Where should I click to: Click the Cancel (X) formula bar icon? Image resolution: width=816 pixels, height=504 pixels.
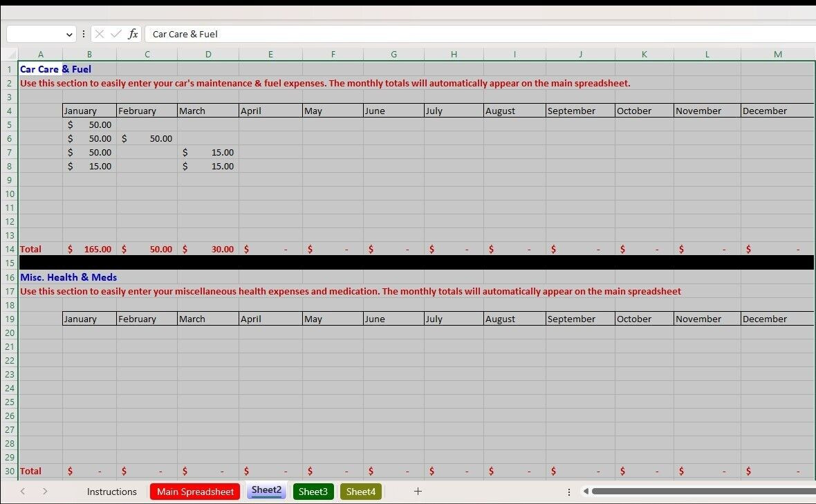[x=100, y=34]
